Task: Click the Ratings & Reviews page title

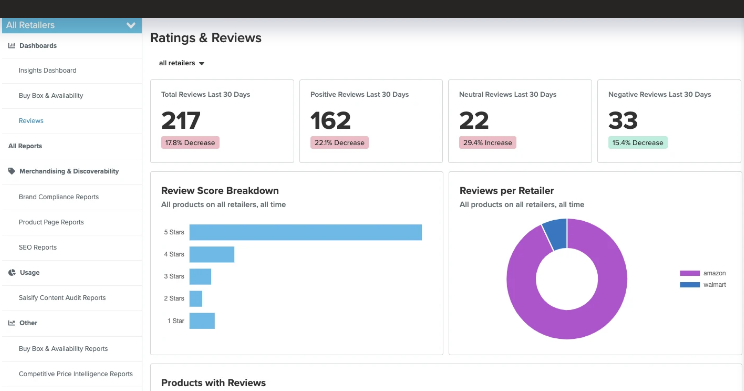Action: point(206,38)
